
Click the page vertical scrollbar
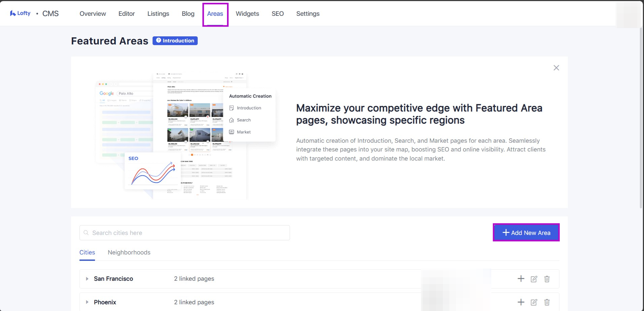[x=641, y=118]
